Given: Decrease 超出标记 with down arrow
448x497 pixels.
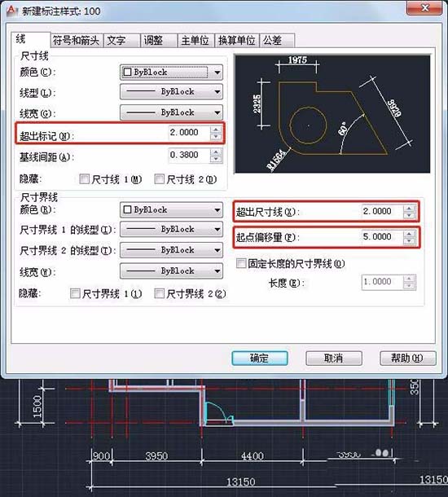Looking at the screenshot, I should coord(216,136).
